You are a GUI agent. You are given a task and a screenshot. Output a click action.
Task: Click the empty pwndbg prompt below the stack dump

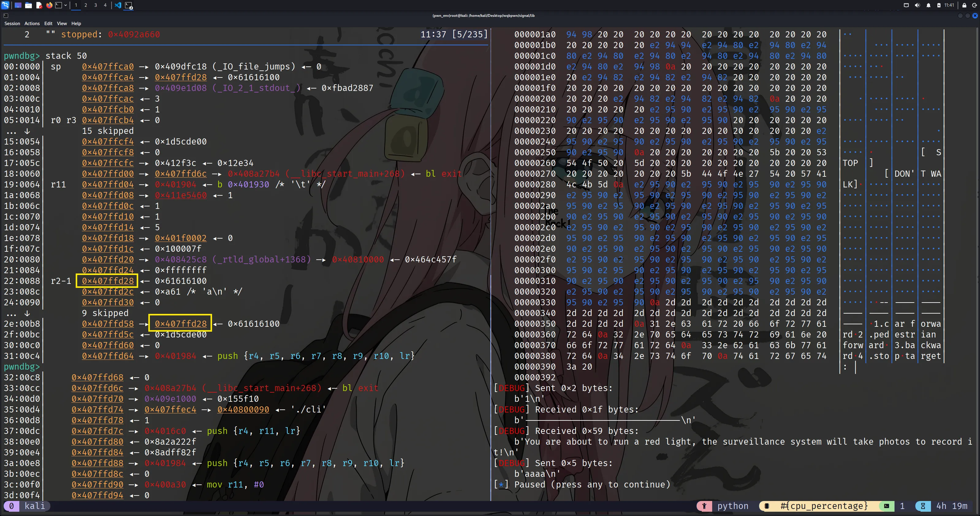[x=22, y=367]
